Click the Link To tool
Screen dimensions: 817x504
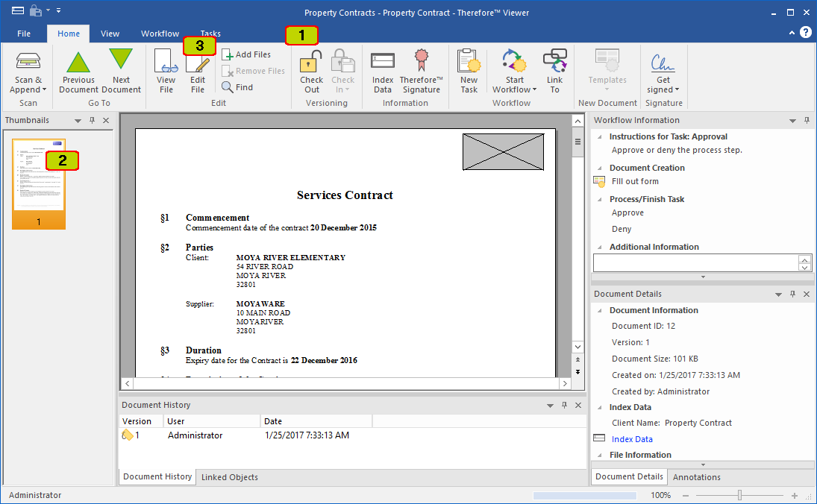click(x=554, y=69)
